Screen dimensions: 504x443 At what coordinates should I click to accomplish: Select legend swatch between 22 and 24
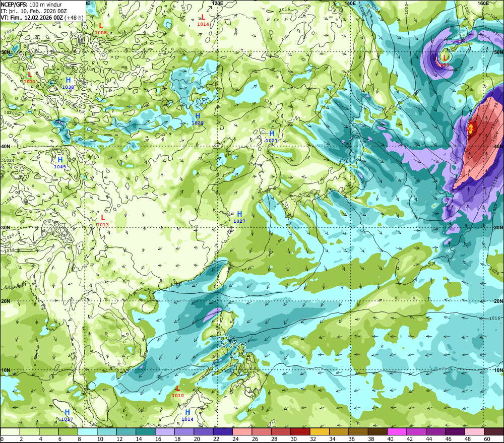[223, 431]
